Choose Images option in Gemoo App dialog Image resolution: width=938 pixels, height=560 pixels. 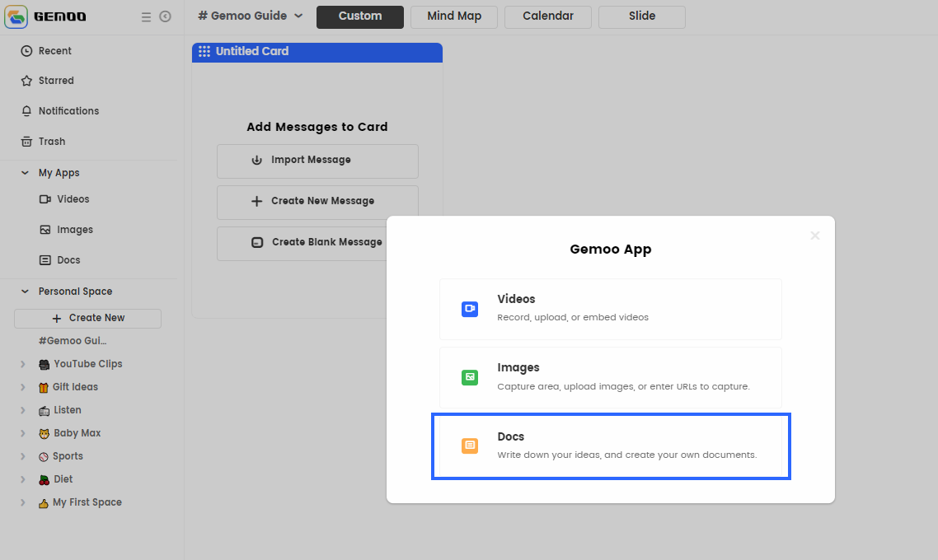611,378
